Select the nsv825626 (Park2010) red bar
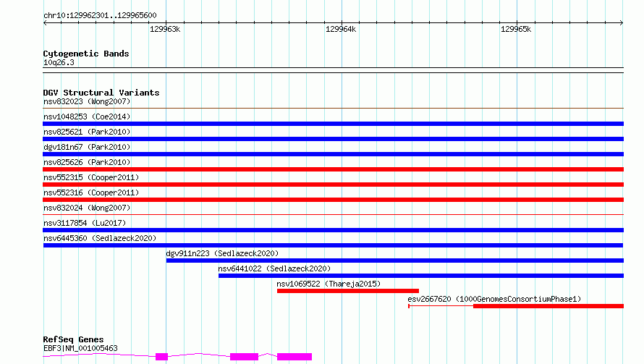This screenshot has height=364, width=644. coord(333,169)
